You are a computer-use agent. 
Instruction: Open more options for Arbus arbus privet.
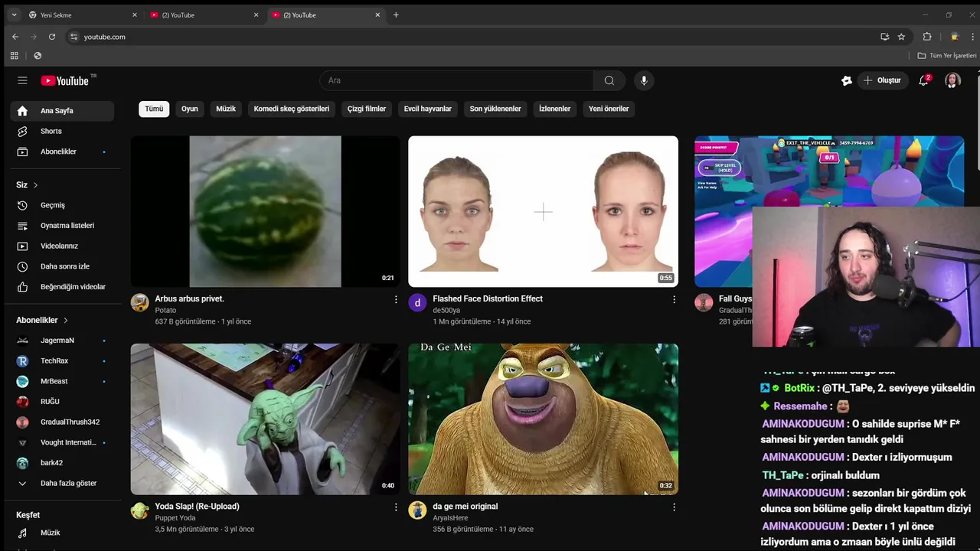point(396,299)
